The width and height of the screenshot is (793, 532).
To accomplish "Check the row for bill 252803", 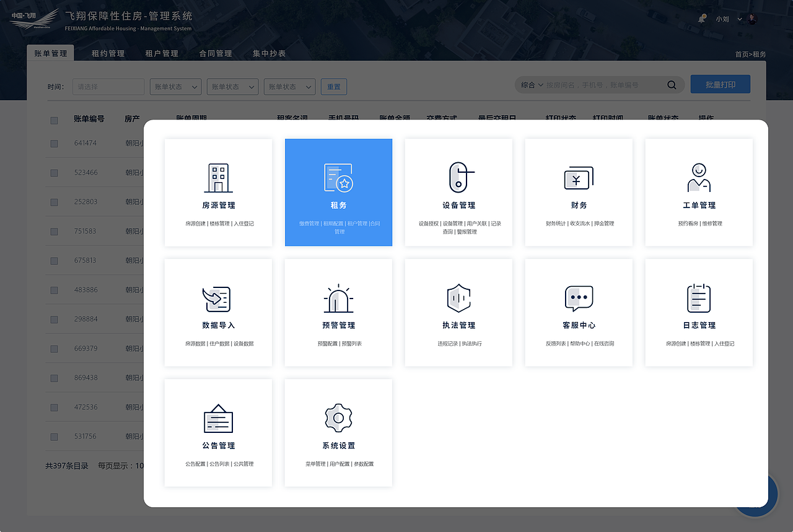I will 54,202.
